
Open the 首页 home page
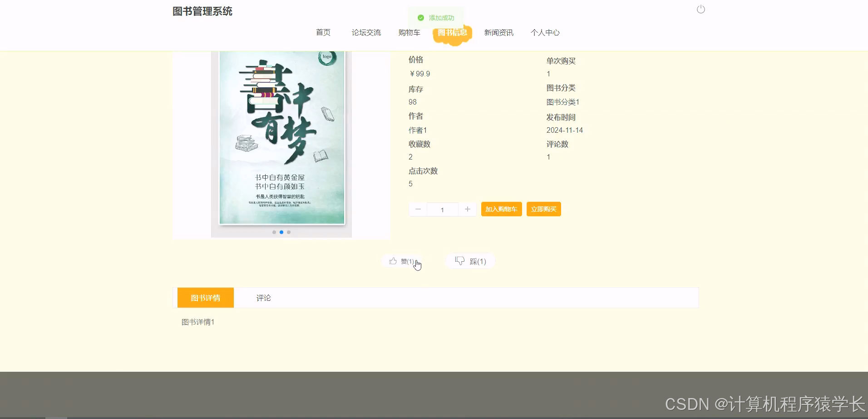tap(323, 32)
